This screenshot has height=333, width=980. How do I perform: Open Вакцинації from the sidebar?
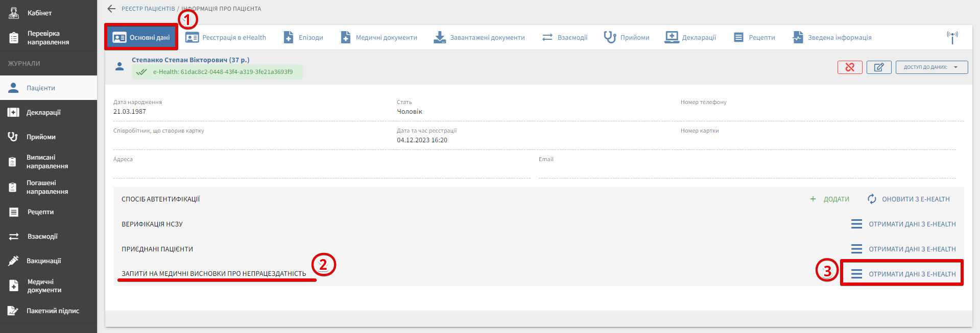click(43, 261)
